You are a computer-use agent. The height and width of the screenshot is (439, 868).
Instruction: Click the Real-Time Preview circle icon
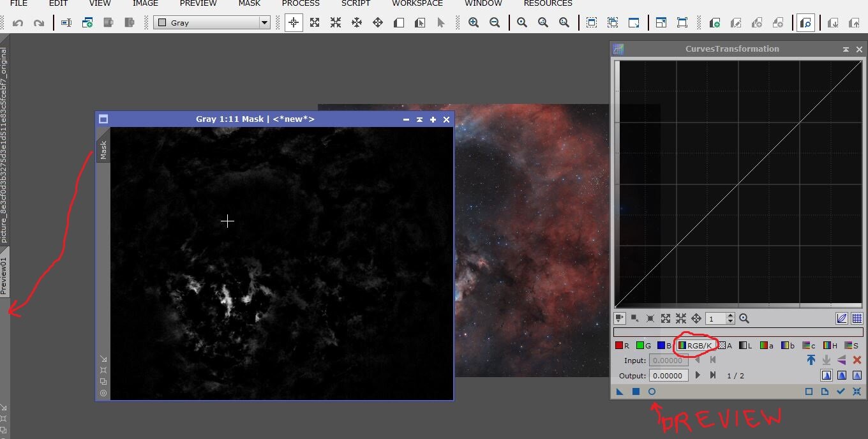pyautogui.click(x=652, y=392)
